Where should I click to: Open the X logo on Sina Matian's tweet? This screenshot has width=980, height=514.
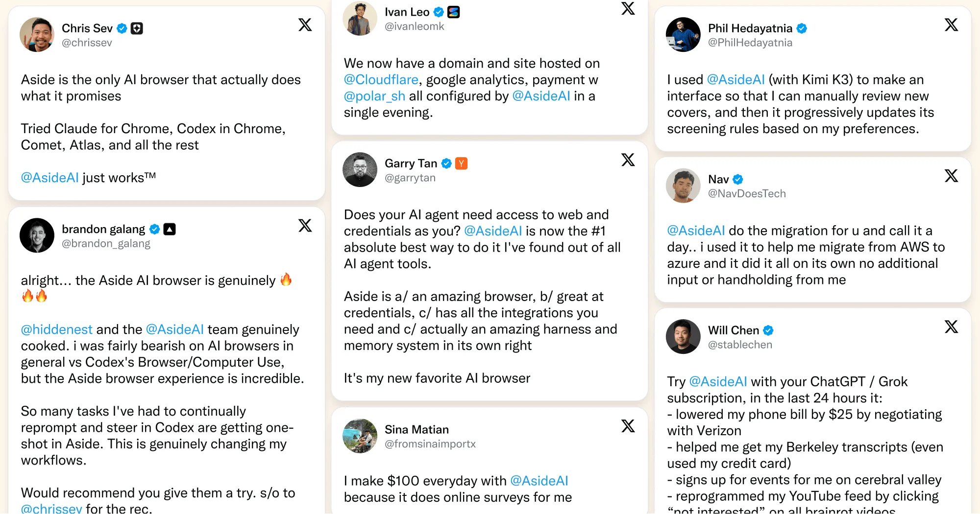(x=628, y=426)
